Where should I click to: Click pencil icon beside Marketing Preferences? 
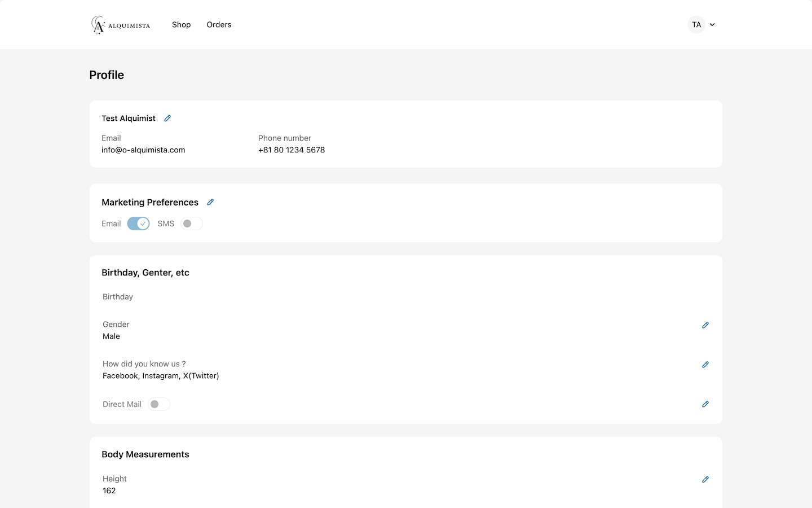(x=210, y=202)
